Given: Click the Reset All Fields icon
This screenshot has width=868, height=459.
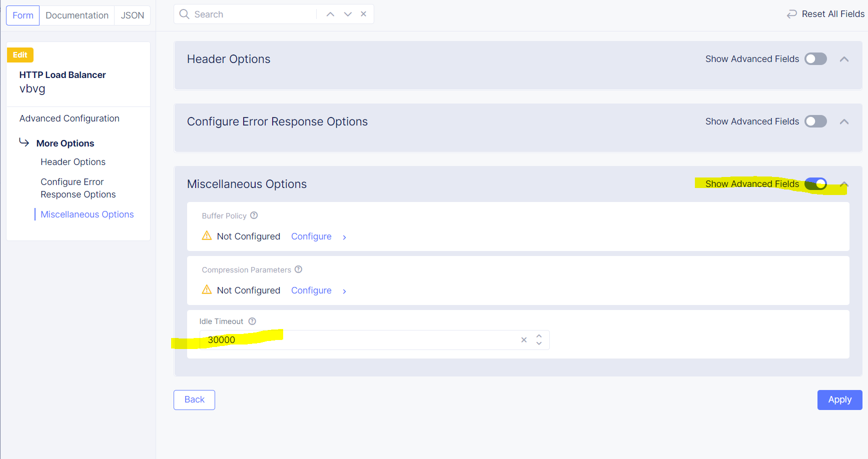Looking at the screenshot, I should (x=792, y=13).
